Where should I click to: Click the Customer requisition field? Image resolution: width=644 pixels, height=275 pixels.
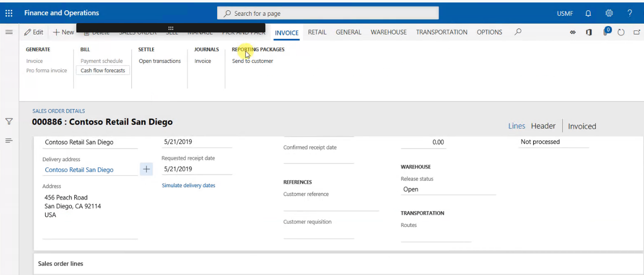coord(319,233)
